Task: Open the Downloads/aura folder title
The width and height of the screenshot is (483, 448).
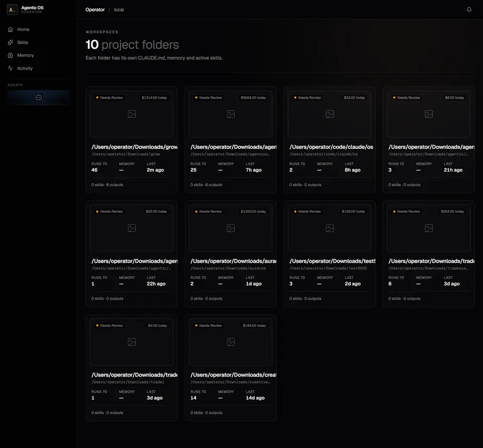Action: [233, 261]
